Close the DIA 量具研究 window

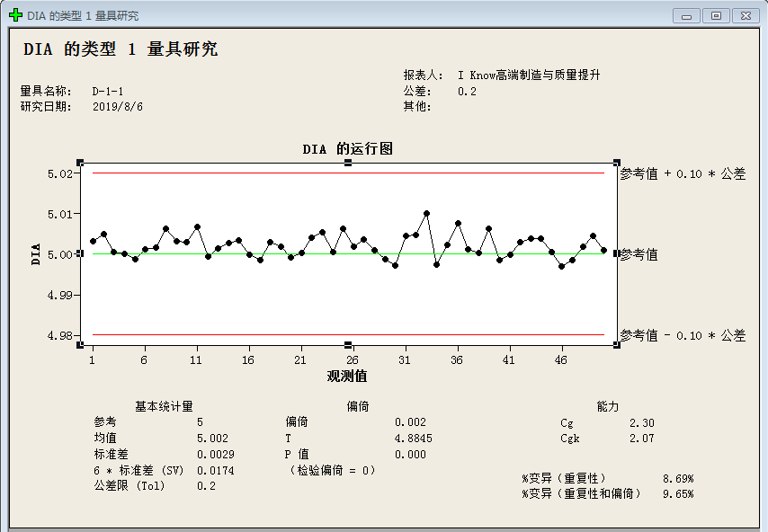(x=745, y=14)
